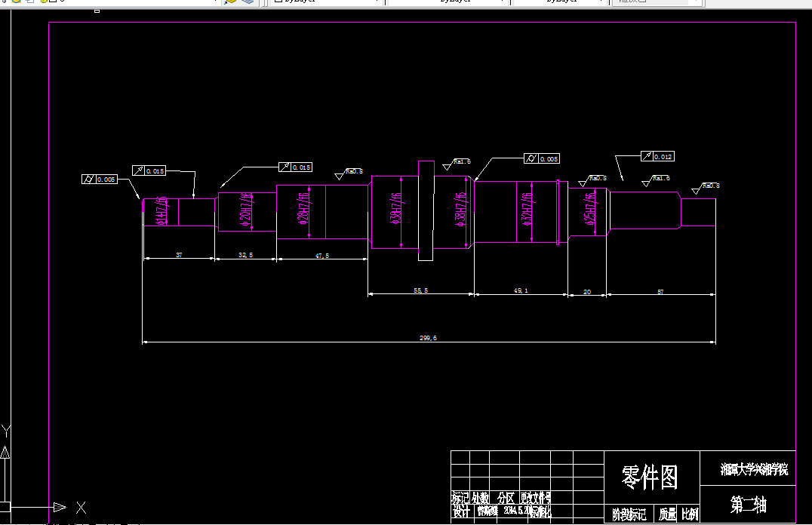812x525 pixels.
Task: Select the φ14H7/f6 diameter label
Action: point(161,211)
